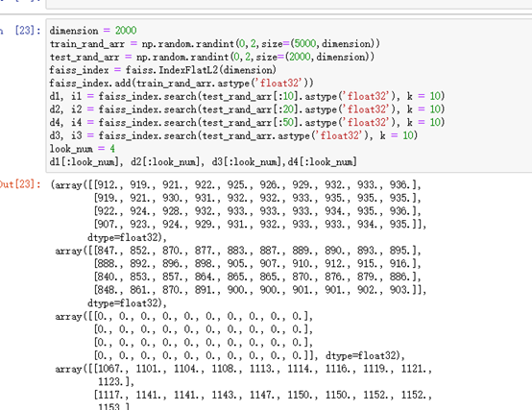
Task: Click the 'look_num = 4' line
Action: point(83,149)
